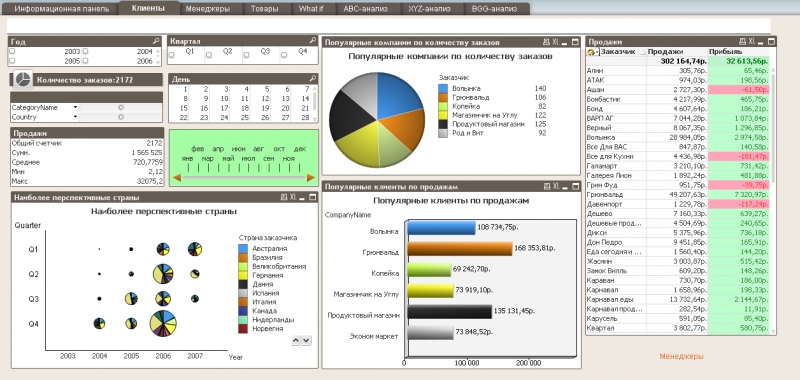Click the search icon in Год listbox
This screenshot has height=380, width=800.
156,41
